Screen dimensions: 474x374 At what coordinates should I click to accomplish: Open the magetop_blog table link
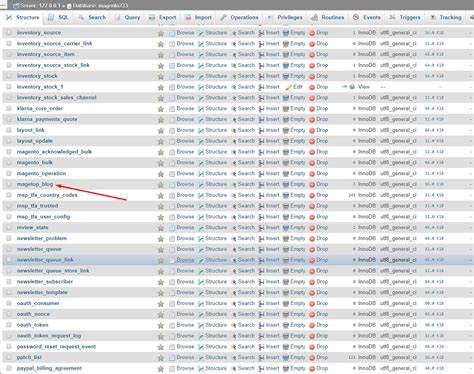pos(35,184)
